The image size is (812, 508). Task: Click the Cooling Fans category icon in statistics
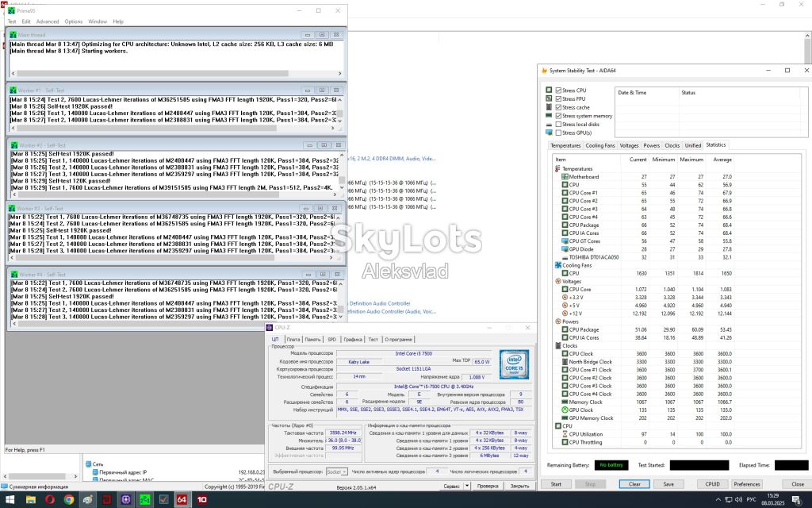pos(557,265)
